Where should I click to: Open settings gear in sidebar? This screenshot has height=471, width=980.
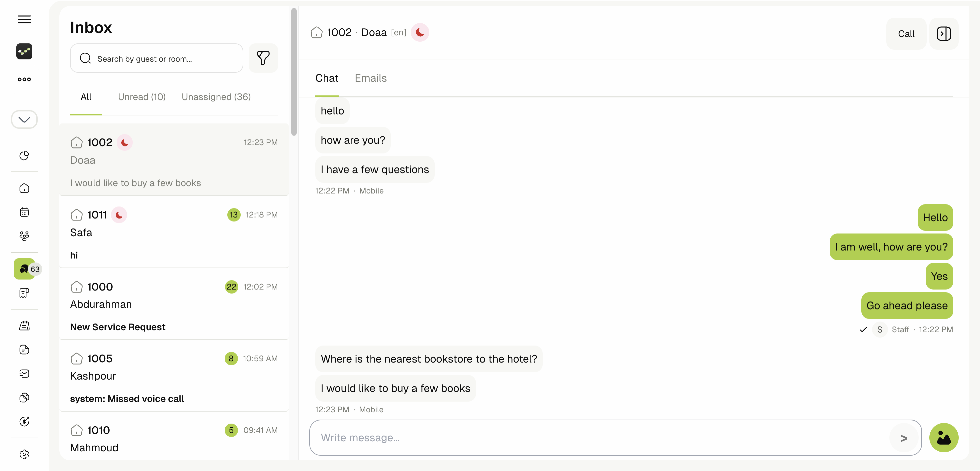point(24,454)
